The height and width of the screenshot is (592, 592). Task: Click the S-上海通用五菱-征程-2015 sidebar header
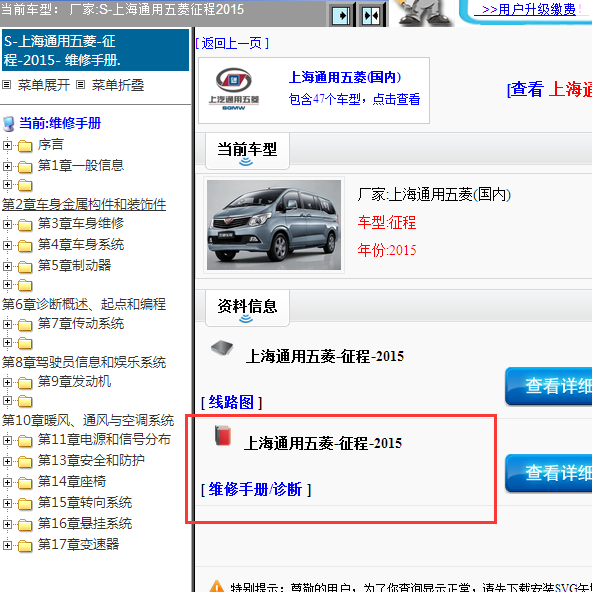point(96,50)
